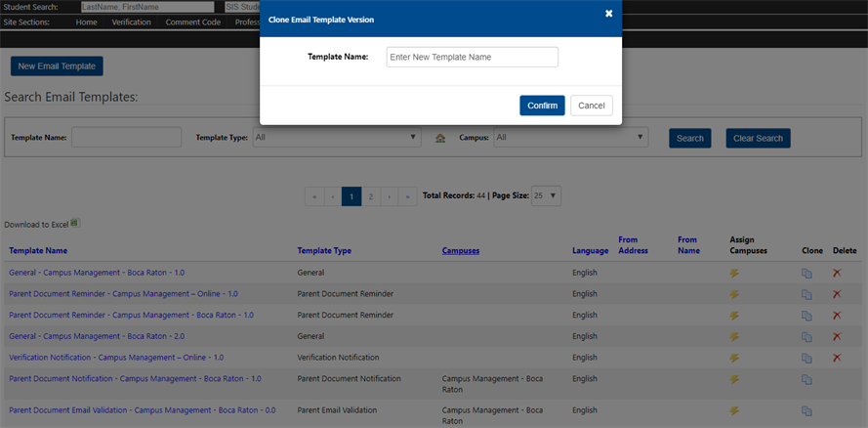This screenshot has width=868, height=428.
Task: Open Parent Document Reminder - Boca Raton - 1.0
Action: coord(131,315)
